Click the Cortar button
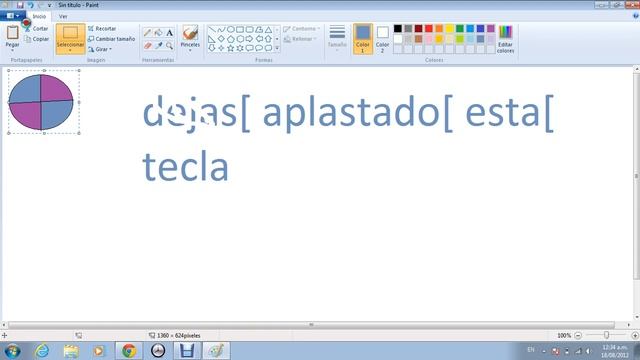This screenshot has height=360, width=640. [36, 29]
